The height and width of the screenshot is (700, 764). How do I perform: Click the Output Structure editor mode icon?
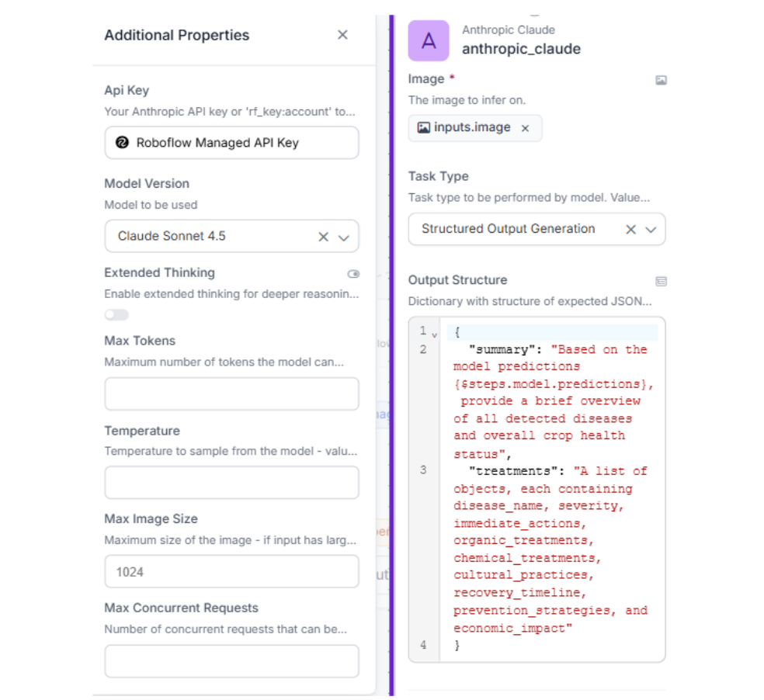click(661, 281)
